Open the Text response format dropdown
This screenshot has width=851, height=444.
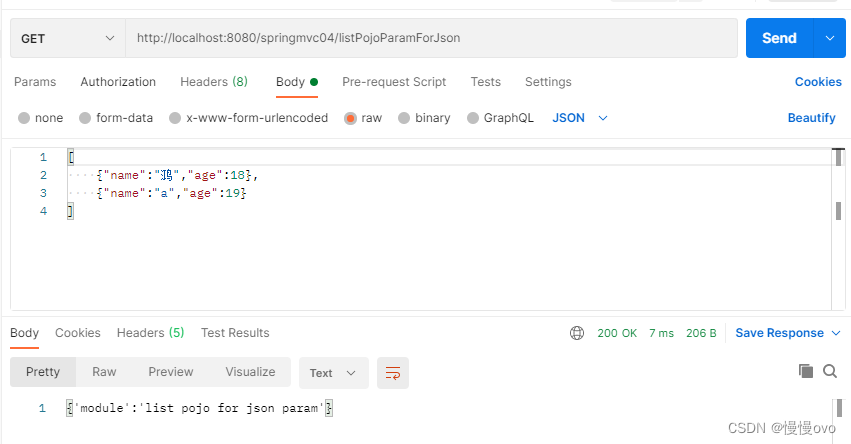point(333,373)
